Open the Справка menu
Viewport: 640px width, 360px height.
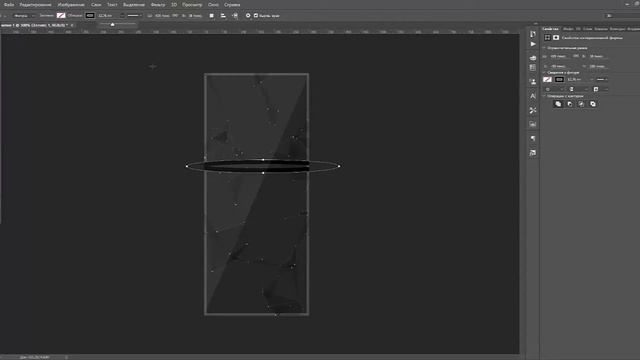[x=232, y=4]
